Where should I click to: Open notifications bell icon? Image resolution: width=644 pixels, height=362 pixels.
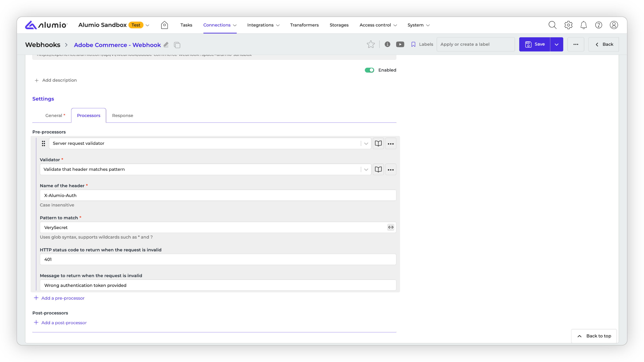point(583,25)
